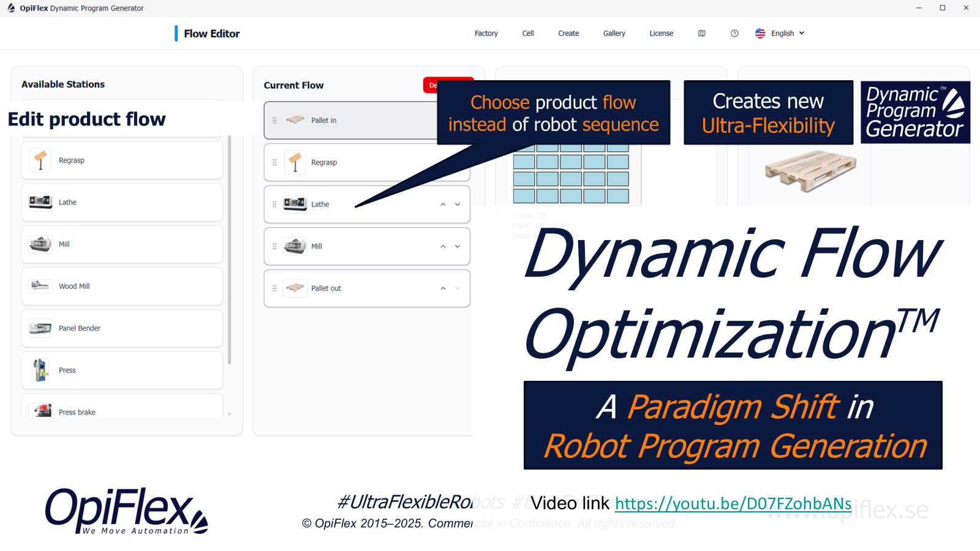Click Pallet out icon in Current Flow
980x551 pixels.
295,288
